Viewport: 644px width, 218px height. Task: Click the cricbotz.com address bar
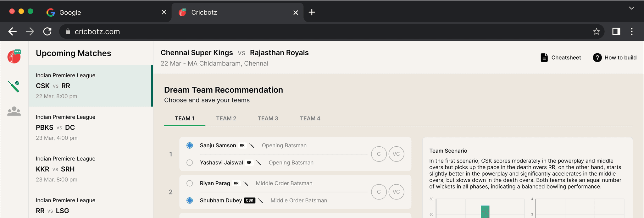(332, 31)
